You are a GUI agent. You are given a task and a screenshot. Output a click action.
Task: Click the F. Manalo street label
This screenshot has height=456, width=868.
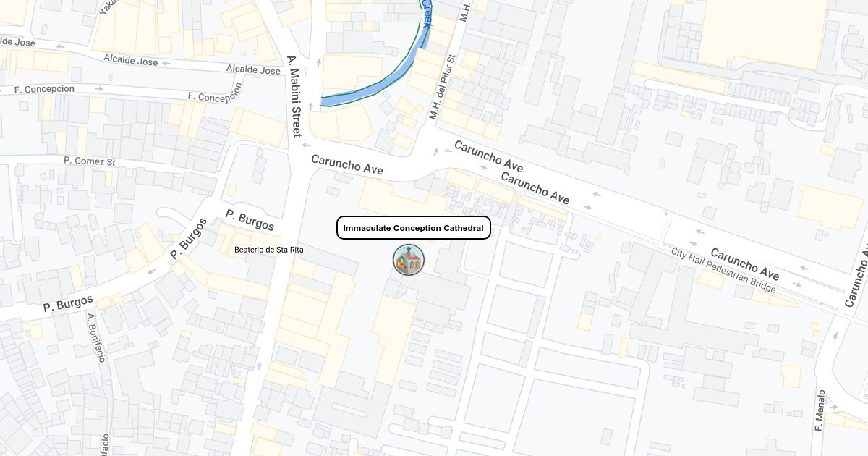[x=820, y=411]
